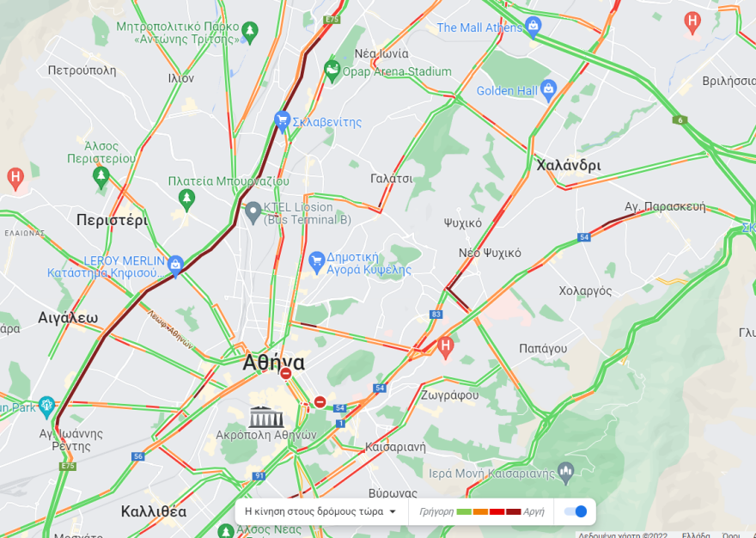Click The Mall Athens shopping pin

click(533, 27)
